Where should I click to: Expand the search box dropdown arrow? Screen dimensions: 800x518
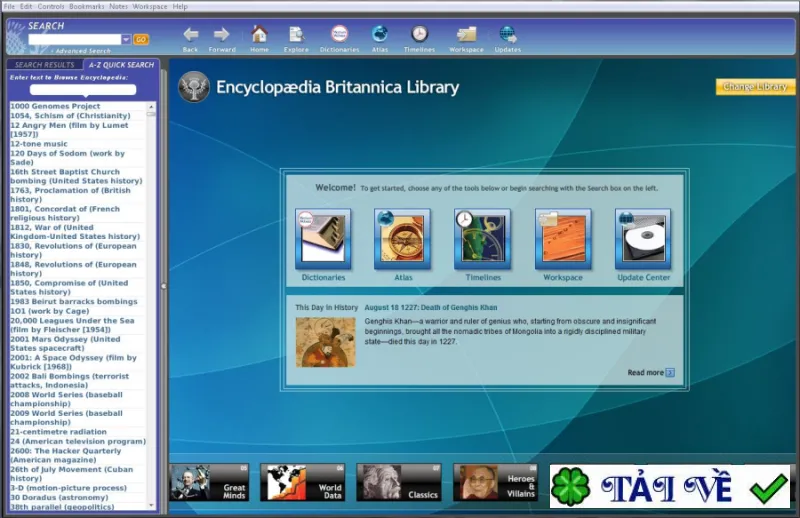tap(126, 39)
